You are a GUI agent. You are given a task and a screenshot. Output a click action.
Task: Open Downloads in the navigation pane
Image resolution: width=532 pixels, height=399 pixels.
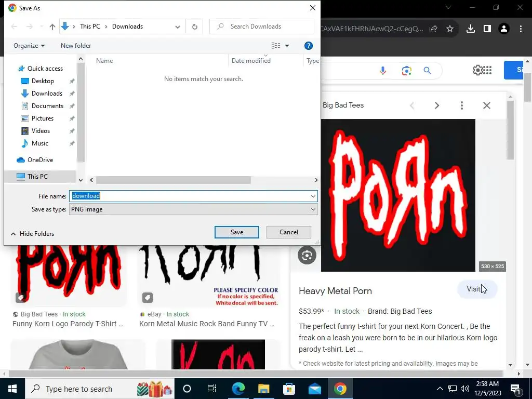(47, 94)
